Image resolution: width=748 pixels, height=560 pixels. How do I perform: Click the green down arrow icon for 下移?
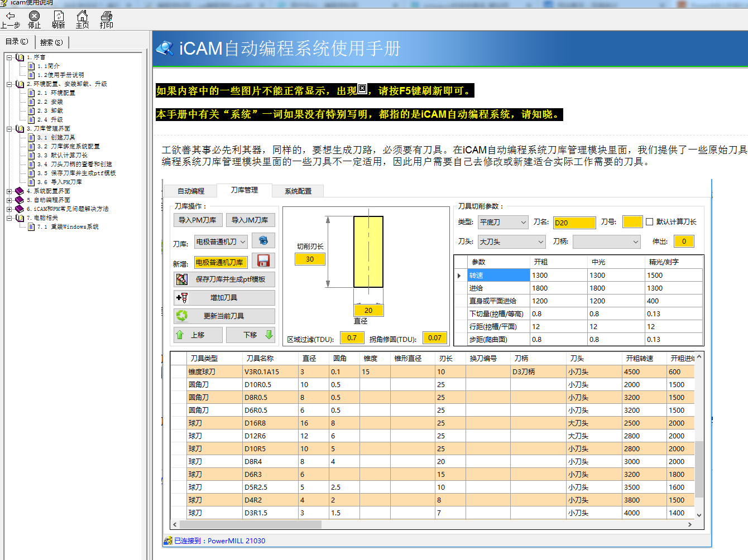(269, 334)
